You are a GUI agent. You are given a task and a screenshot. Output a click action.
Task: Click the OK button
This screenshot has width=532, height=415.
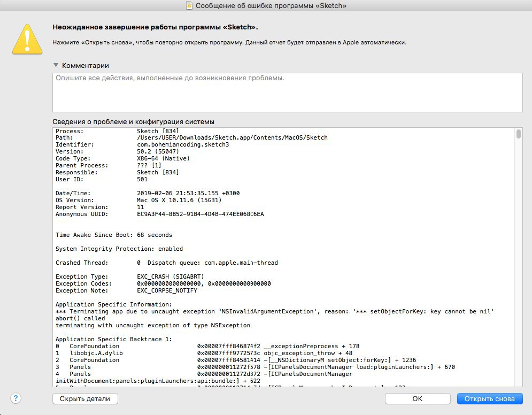point(418,399)
